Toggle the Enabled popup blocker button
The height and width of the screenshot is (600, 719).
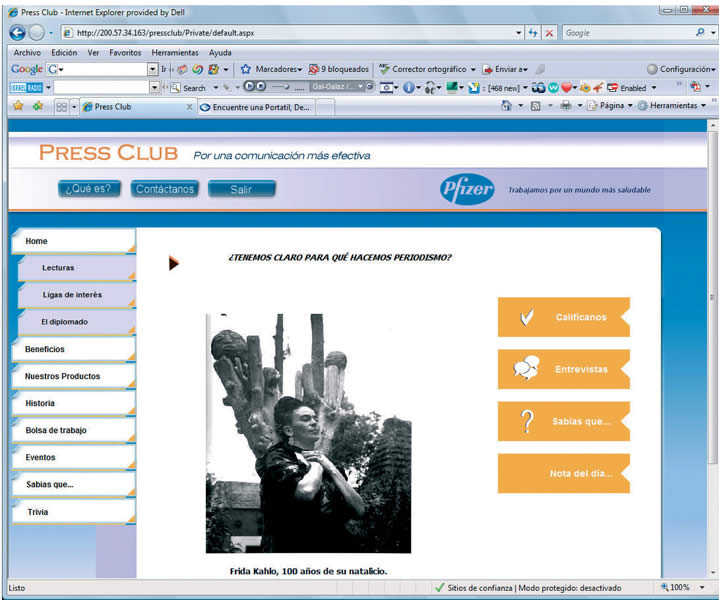pos(627,88)
